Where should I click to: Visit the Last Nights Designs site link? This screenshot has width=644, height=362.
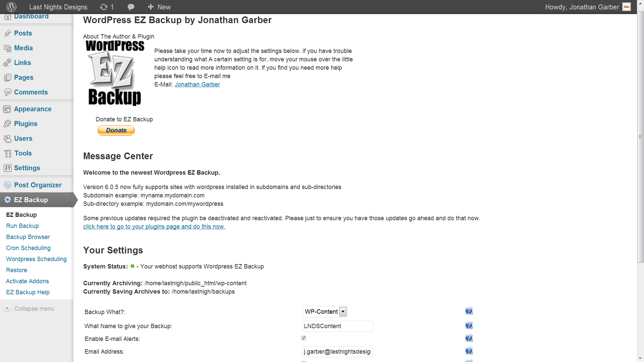coord(58,7)
